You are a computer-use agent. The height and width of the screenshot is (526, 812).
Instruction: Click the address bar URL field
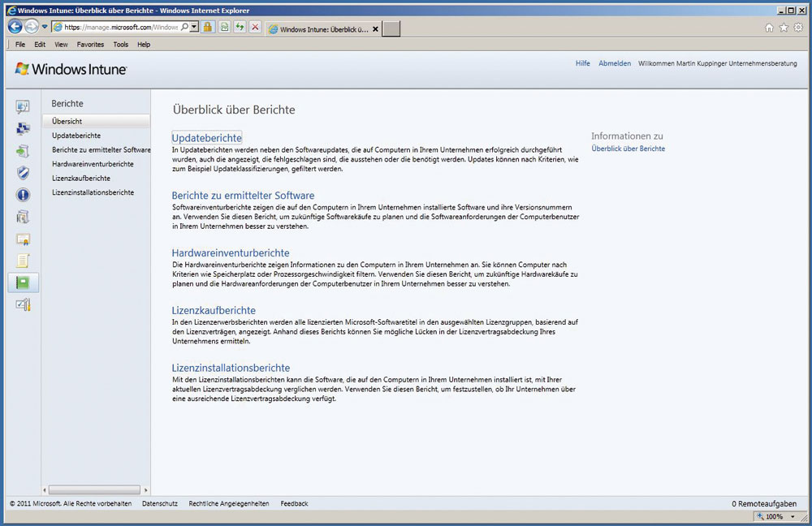tap(121, 27)
